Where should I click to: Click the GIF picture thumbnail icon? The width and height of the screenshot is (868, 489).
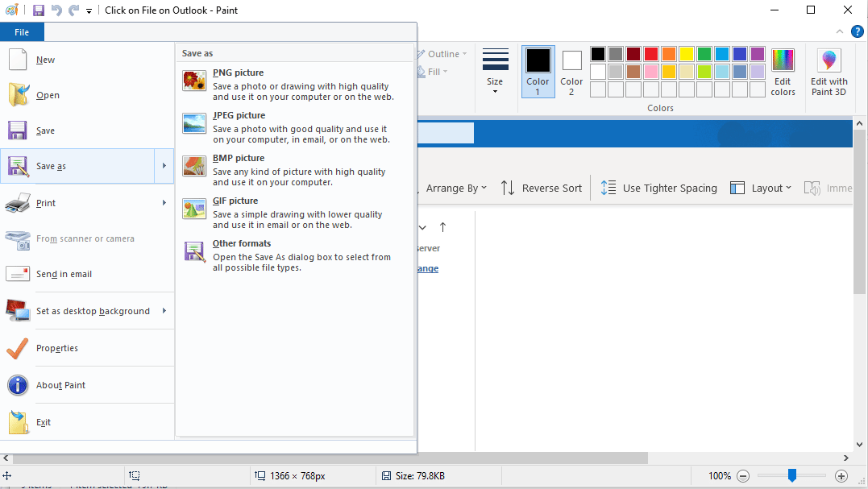(x=194, y=209)
